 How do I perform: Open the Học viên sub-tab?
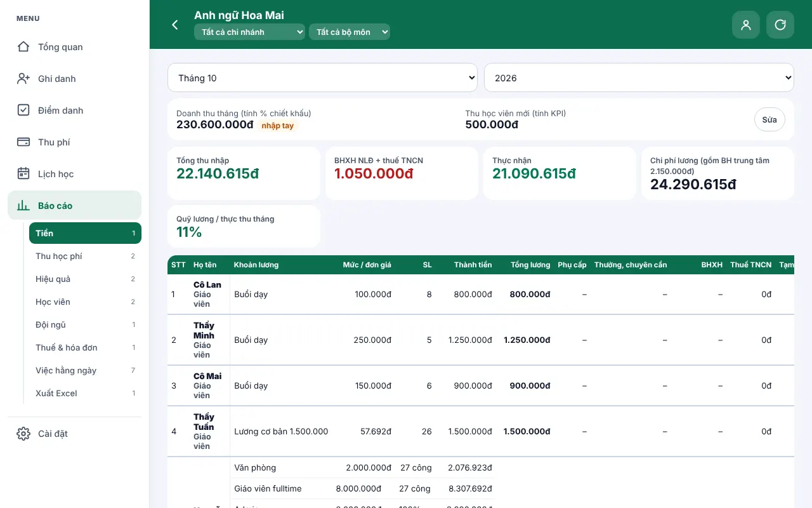click(85, 302)
